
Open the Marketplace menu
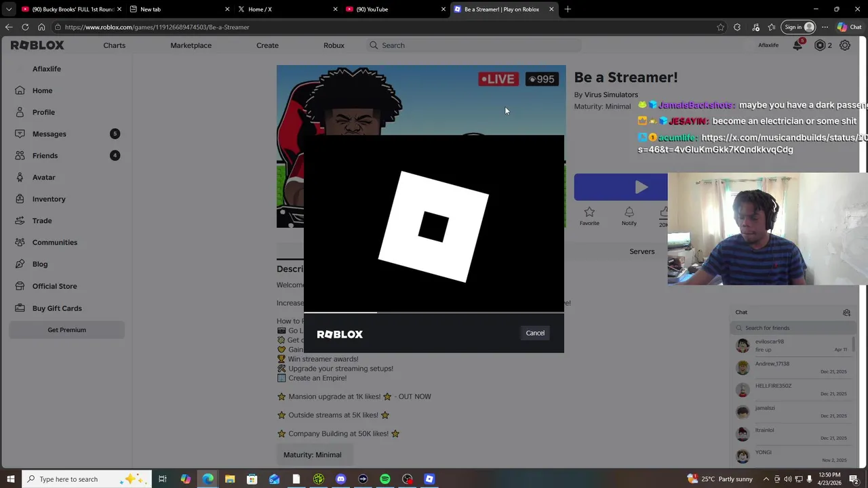191,45
